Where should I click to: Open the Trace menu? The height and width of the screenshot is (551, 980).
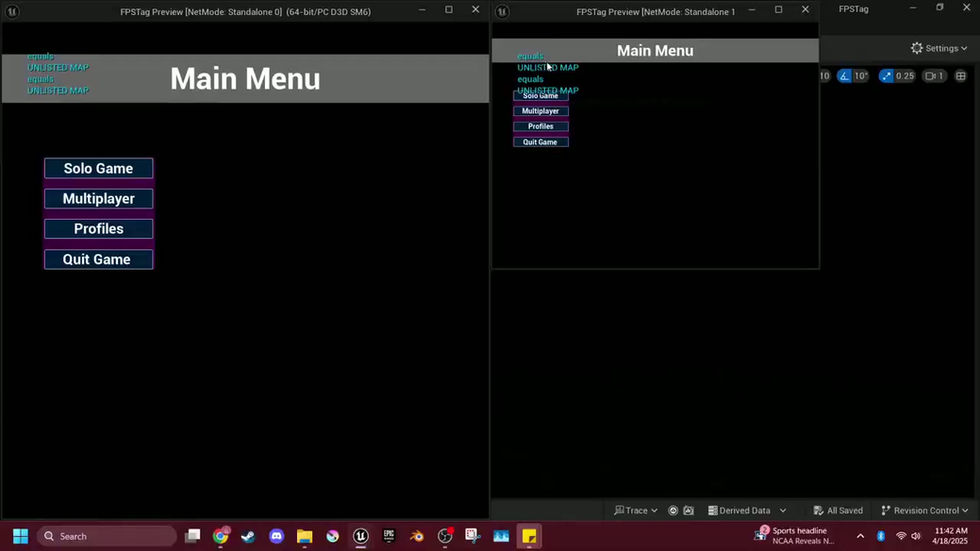click(x=636, y=510)
